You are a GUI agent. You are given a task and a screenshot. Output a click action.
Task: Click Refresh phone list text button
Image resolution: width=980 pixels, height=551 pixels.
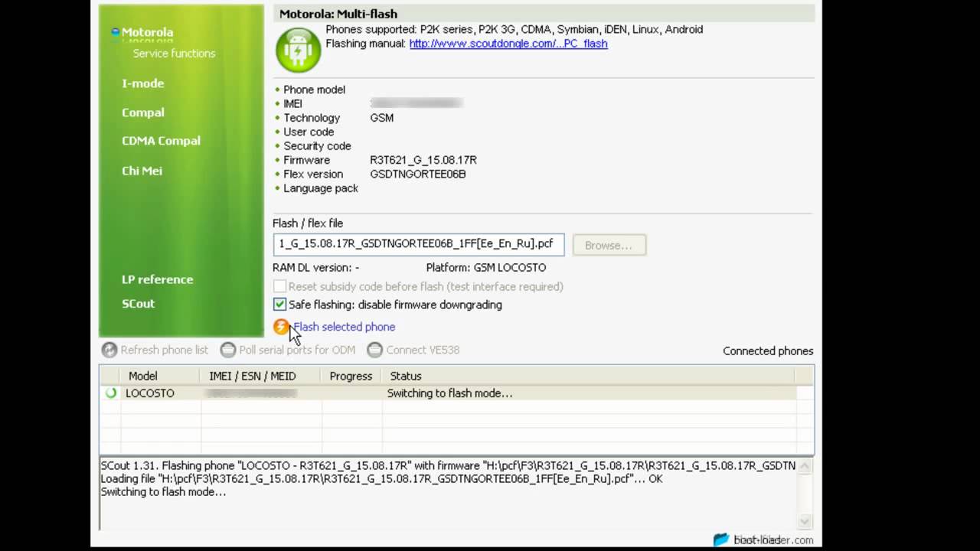164,350
